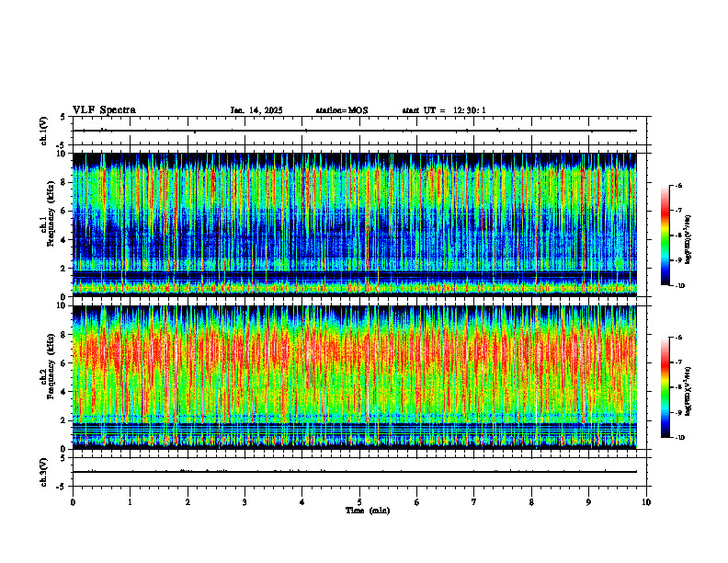Click the 'Time (min)' axis label
Image resolution: width=728 pixels, height=563 pixels.
pyautogui.click(x=368, y=511)
